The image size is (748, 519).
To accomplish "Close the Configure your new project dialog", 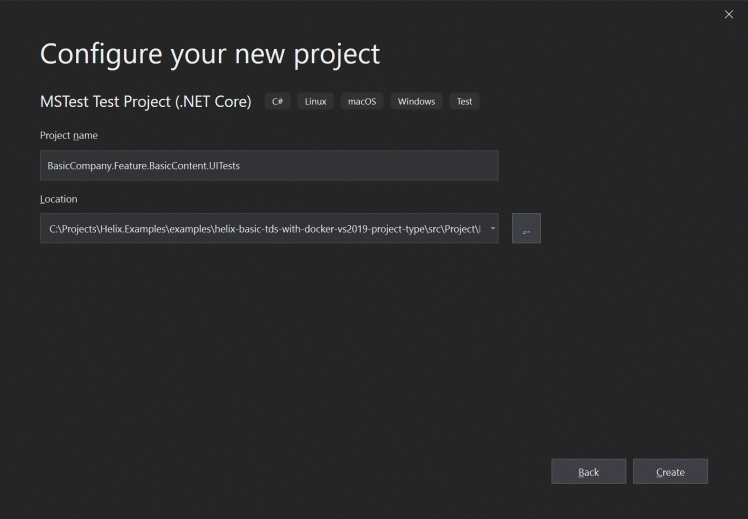I will pos(728,14).
